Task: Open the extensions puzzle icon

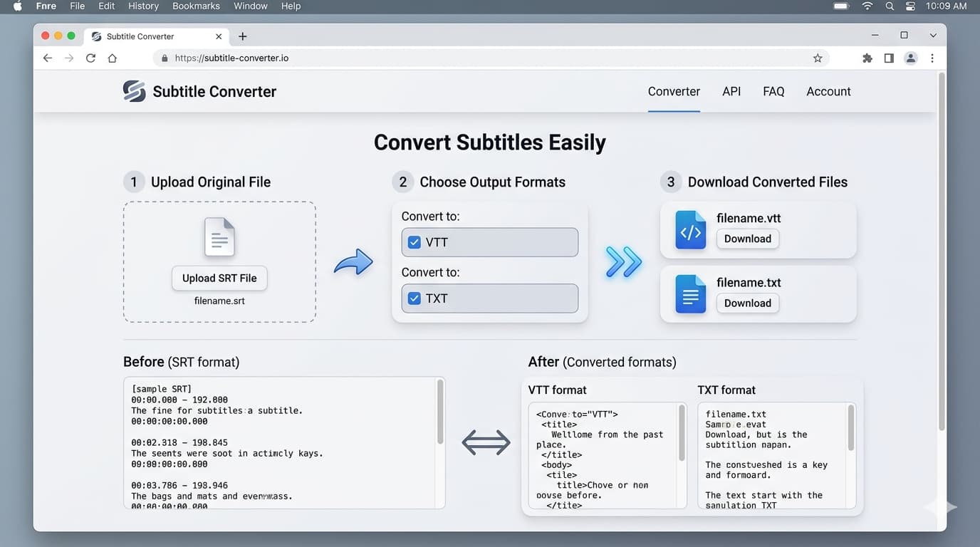Action: coord(867,58)
